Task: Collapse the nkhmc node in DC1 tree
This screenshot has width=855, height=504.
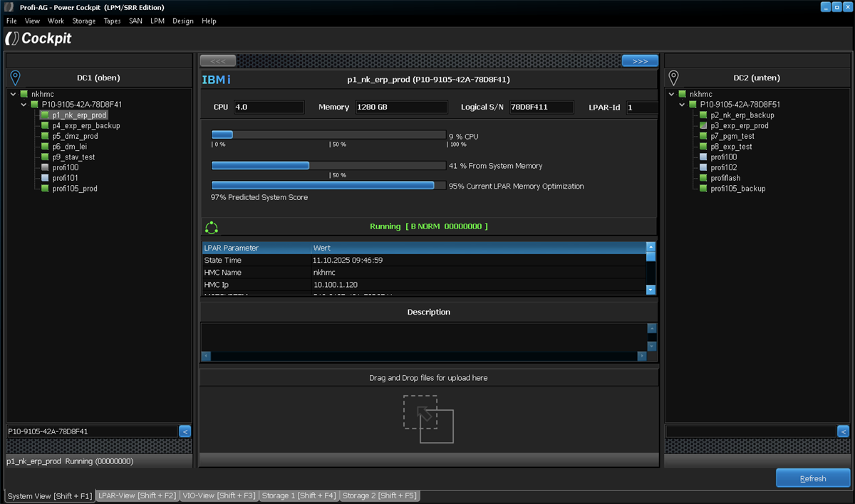Action: 14,94
